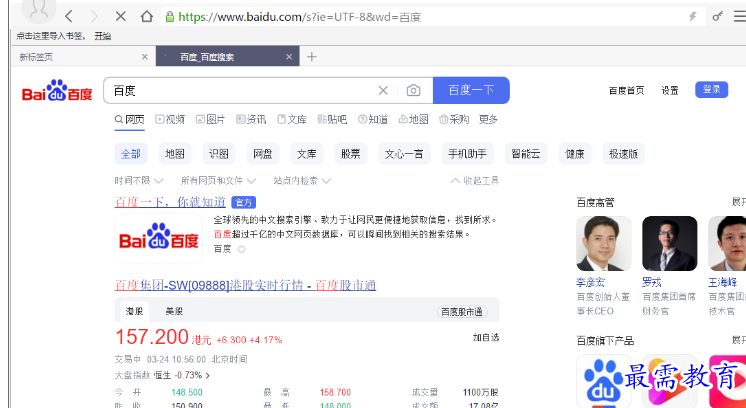Select the 网页 search category
Screen dimensions: 746x408
129,119
